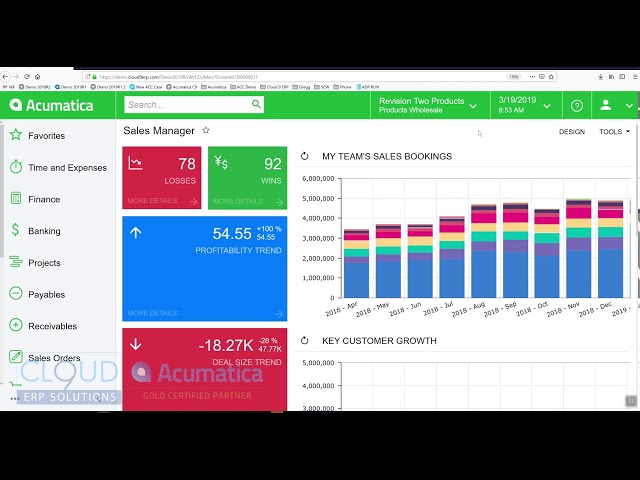Open the Demo 2018R2 bookmark
This screenshot has height=480, width=640.
pyautogui.click(x=35, y=87)
